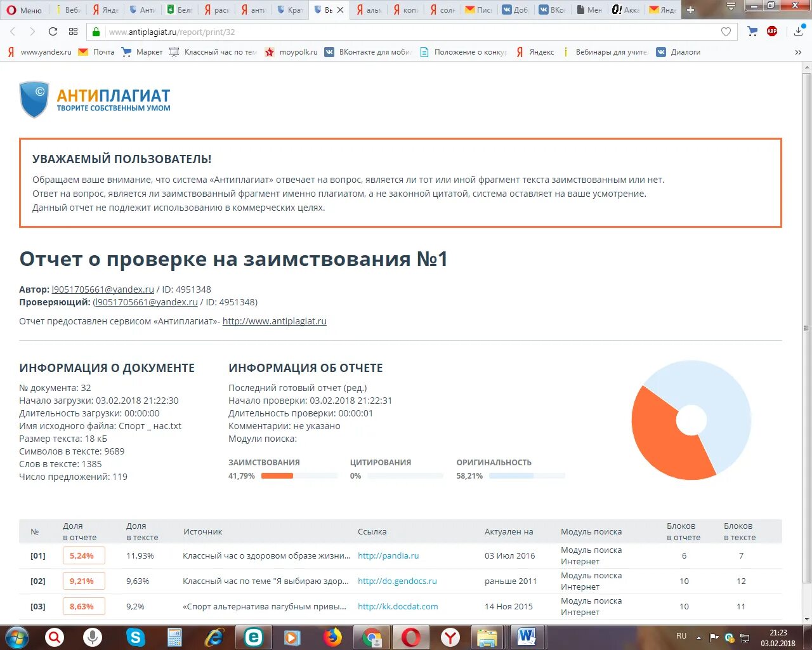Click the author email l9051705661@yandex.ru
Image resolution: width=812 pixels, height=650 pixels.
(x=103, y=289)
